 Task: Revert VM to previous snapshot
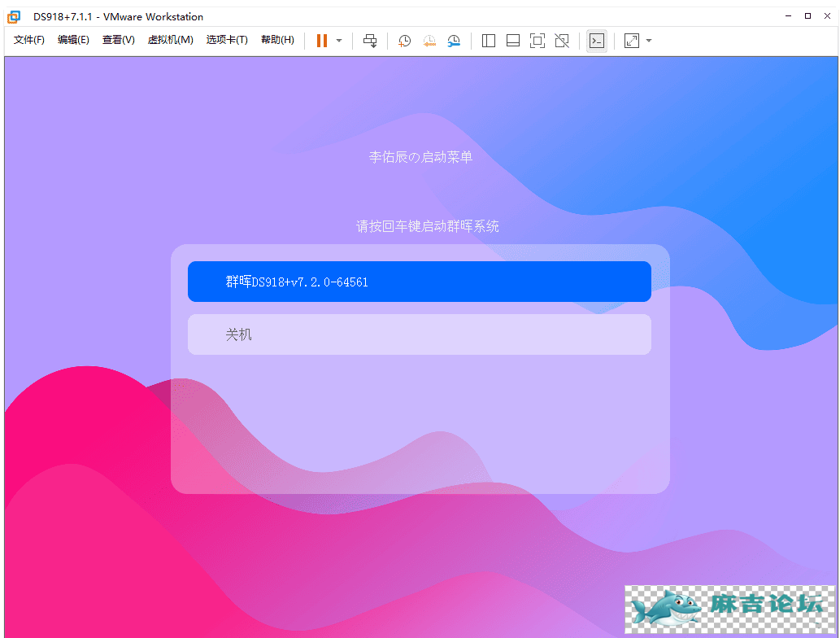pyautogui.click(x=429, y=41)
